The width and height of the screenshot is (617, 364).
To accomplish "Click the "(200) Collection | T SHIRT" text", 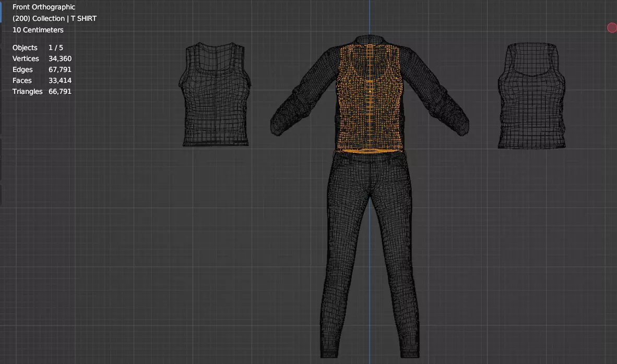I will click(x=54, y=18).
